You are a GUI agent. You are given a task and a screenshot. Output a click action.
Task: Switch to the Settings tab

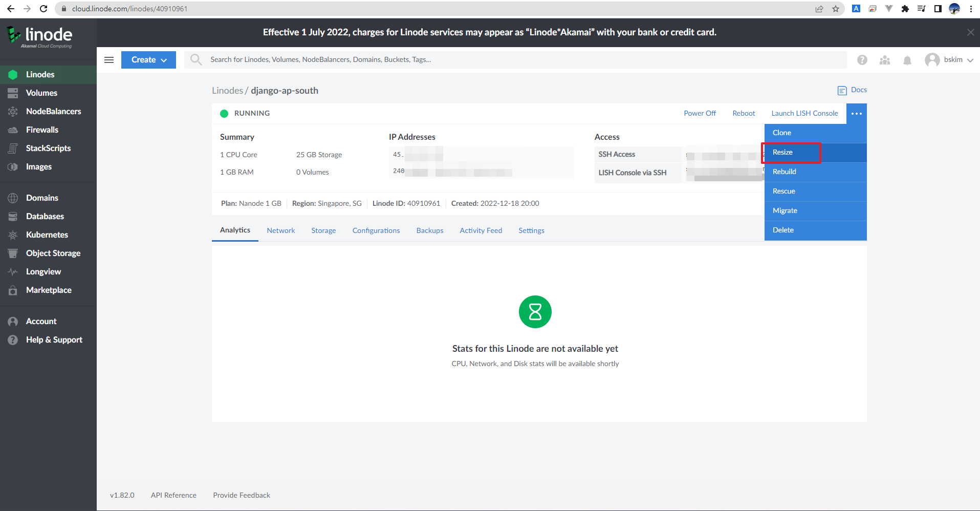tap(531, 231)
